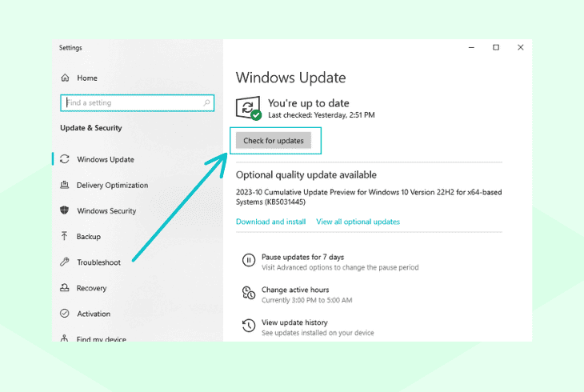The height and width of the screenshot is (392, 584).
Task: Click the Check for updates button
Action: click(274, 141)
